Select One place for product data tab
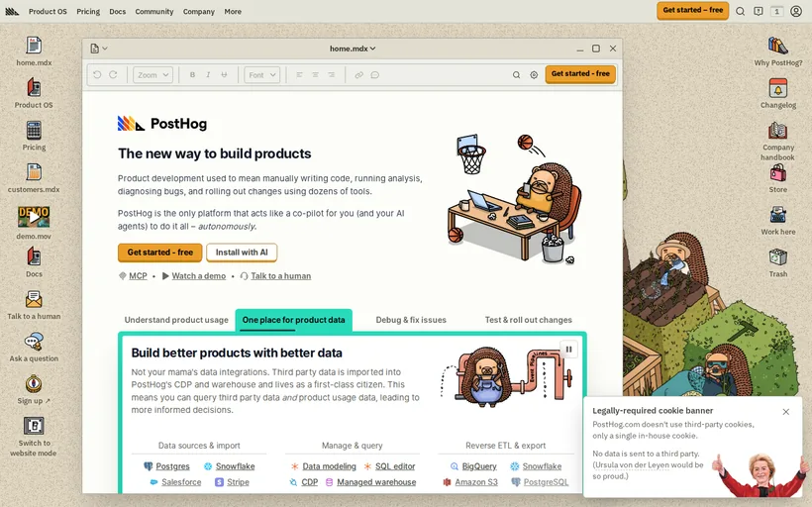Viewport: 812px width, 507px height. 294,320
